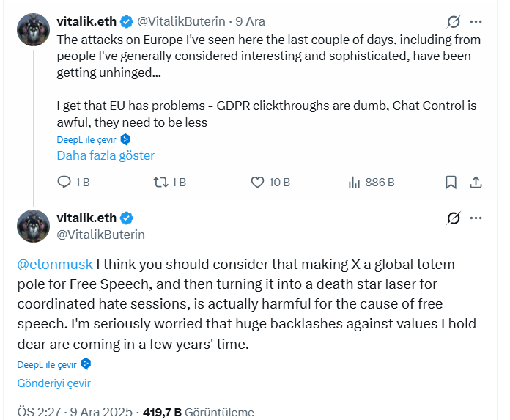This screenshot has width=510, height=420.
Task: Click the share icon on first tweet
Action: click(476, 182)
